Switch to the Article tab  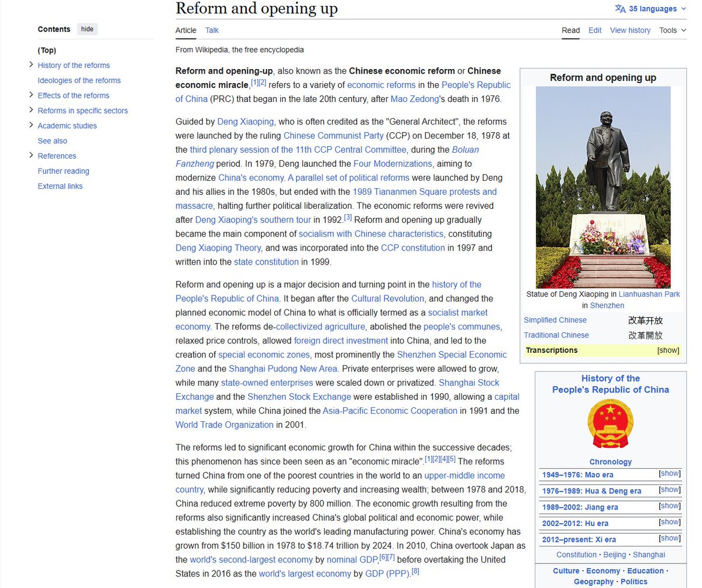click(x=186, y=30)
